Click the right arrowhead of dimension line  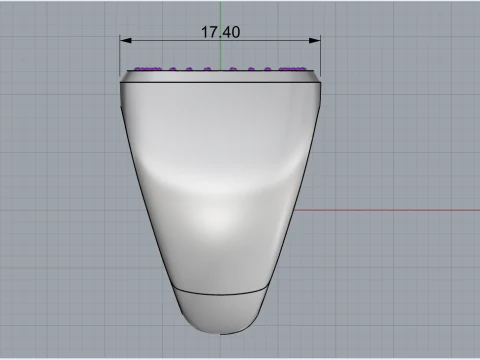pyautogui.click(x=315, y=41)
